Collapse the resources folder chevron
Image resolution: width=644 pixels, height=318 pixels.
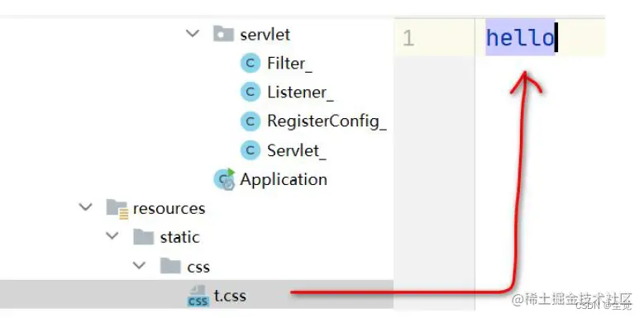[85, 207]
